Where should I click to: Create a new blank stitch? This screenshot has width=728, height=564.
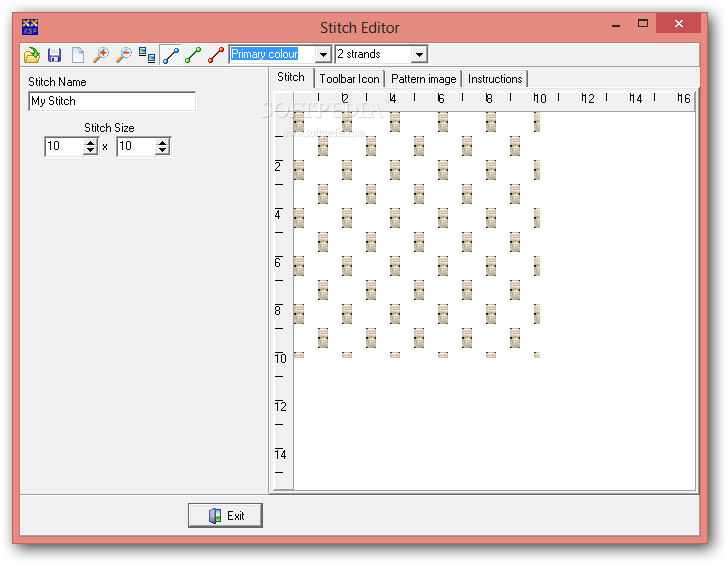pos(78,55)
